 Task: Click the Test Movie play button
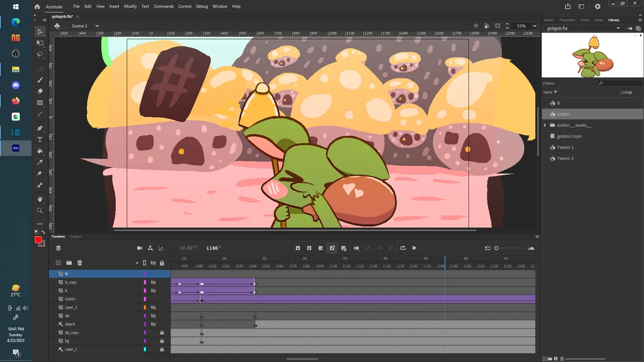tap(597, 7)
